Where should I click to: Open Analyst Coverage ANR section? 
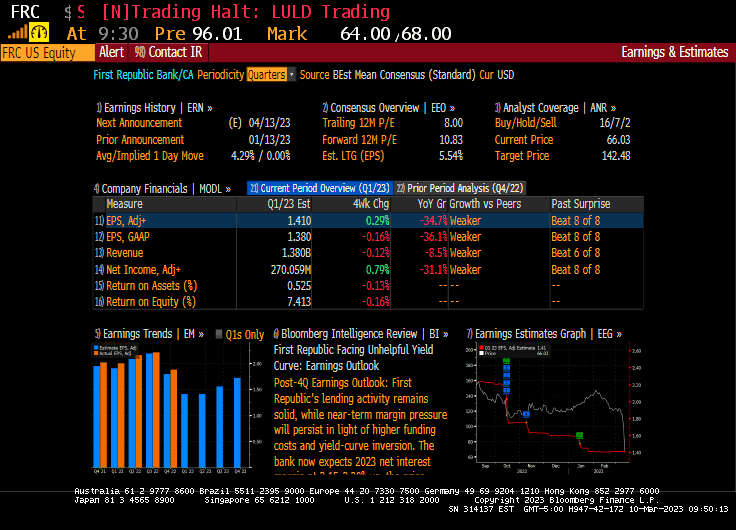555,108
